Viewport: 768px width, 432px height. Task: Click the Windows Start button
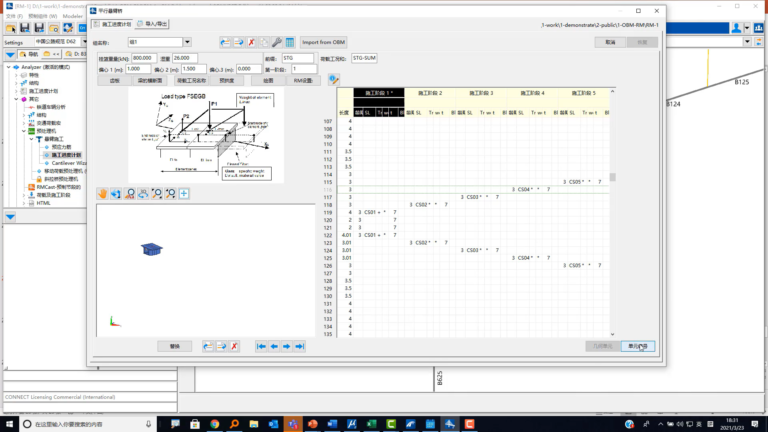9,424
